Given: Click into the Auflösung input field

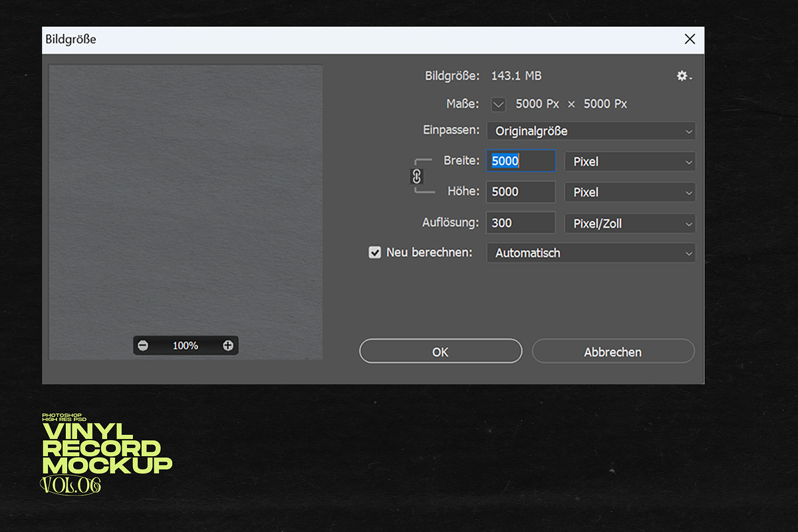Looking at the screenshot, I should click(x=521, y=223).
